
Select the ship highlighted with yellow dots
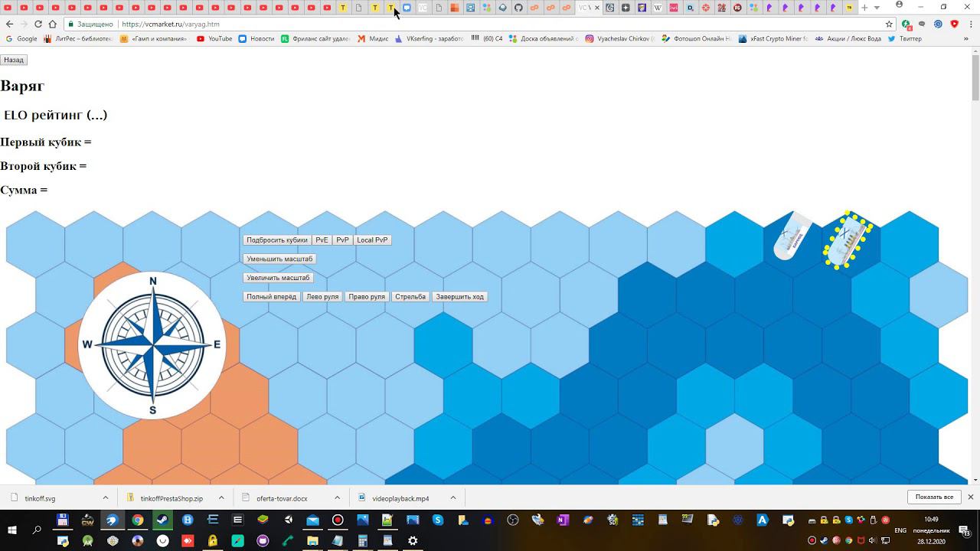click(848, 240)
